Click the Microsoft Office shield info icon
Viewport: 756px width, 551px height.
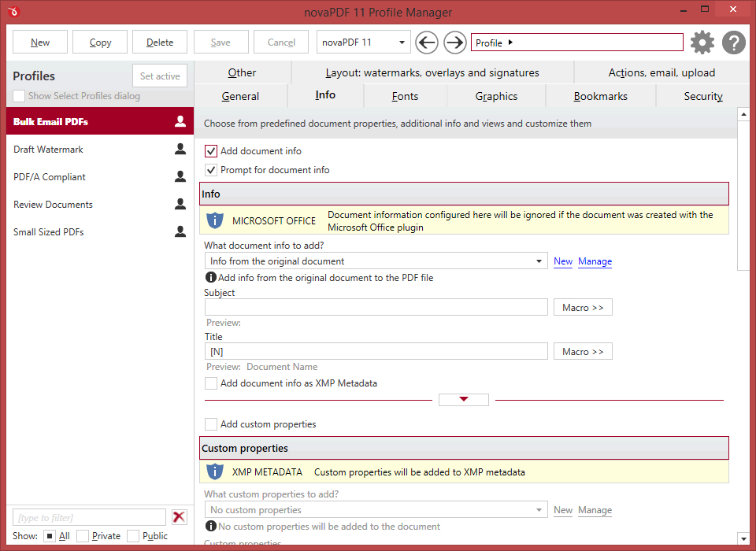click(x=215, y=220)
